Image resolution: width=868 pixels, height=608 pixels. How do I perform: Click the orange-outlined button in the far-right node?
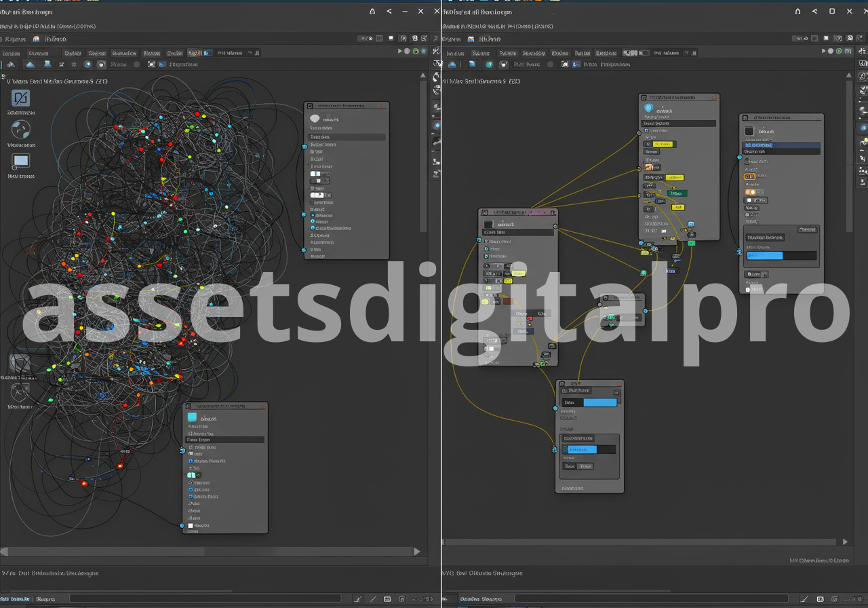750,176
